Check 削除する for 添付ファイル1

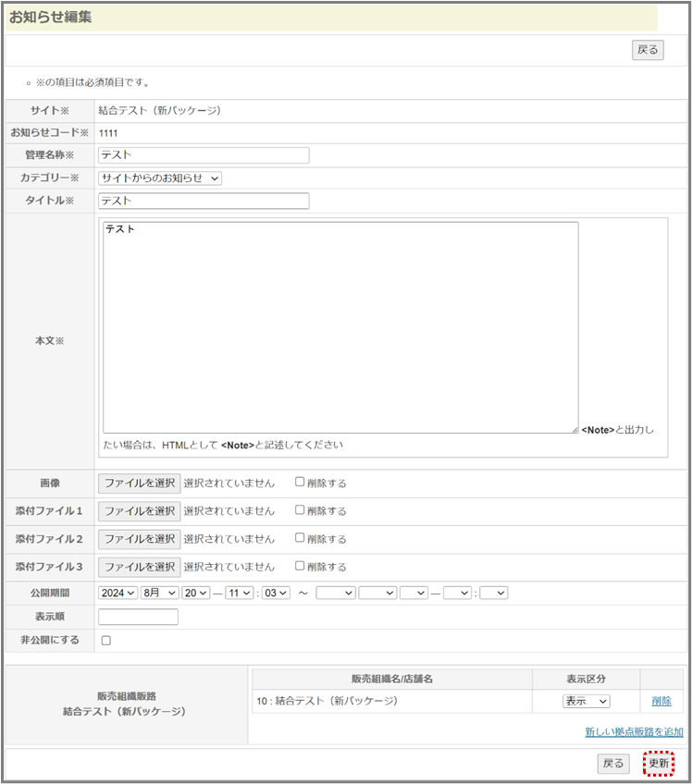pyautogui.click(x=300, y=509)
